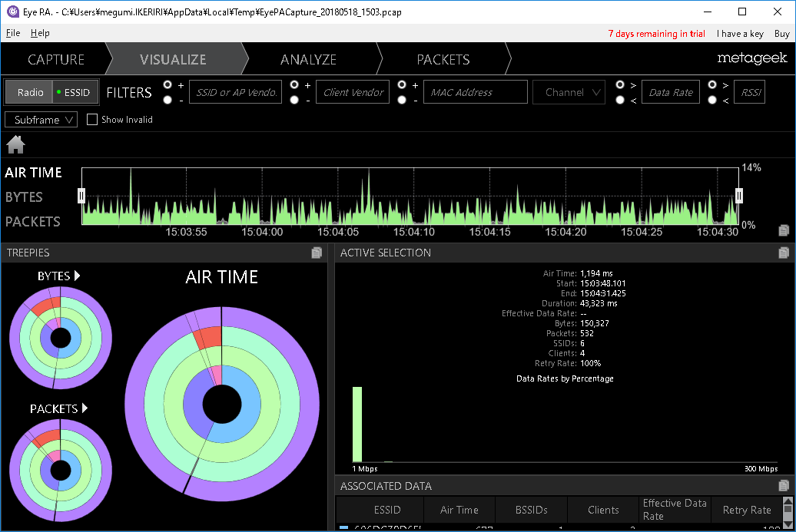
Task: Sort by the ESSID column header
Action: pos(386,510)
